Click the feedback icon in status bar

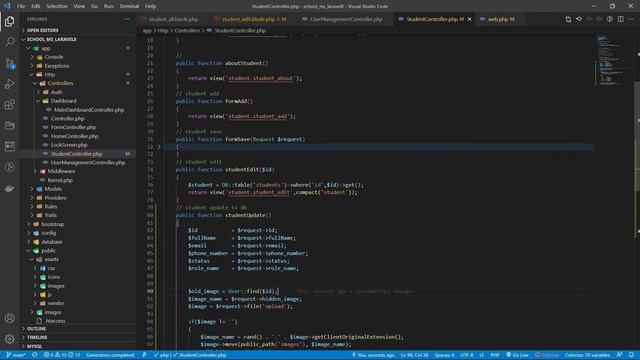coord(620,355)
